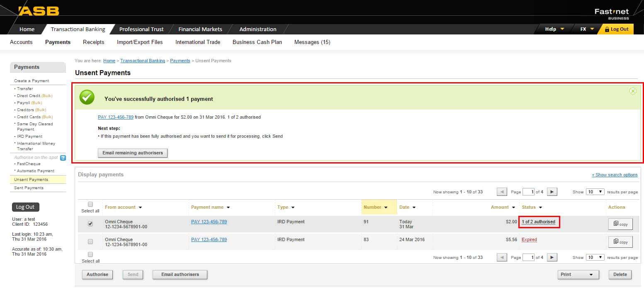The height and width of the screenshot is (288, 644).
Task: Open Show search options link
Action: tap(614, 175)
